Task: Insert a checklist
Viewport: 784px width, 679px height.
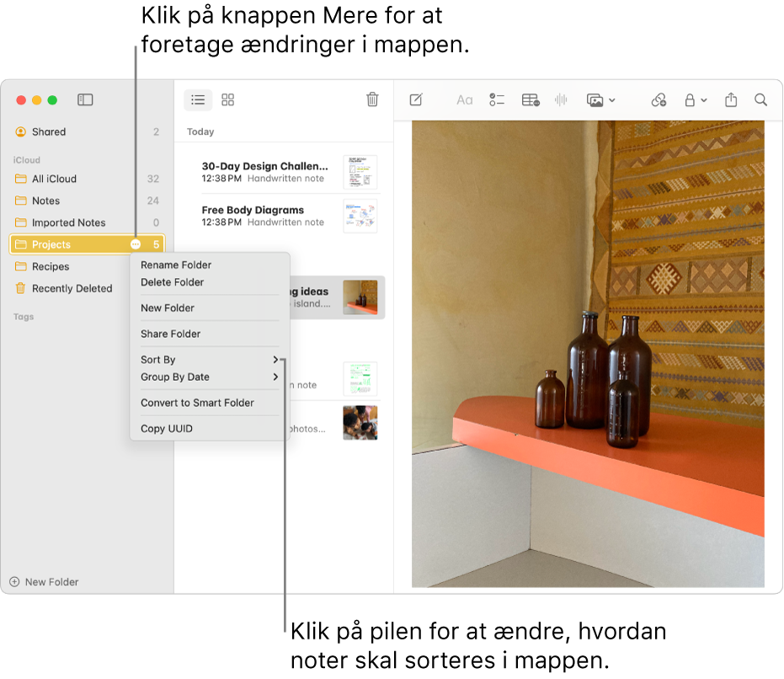Action: click(497, 99)
